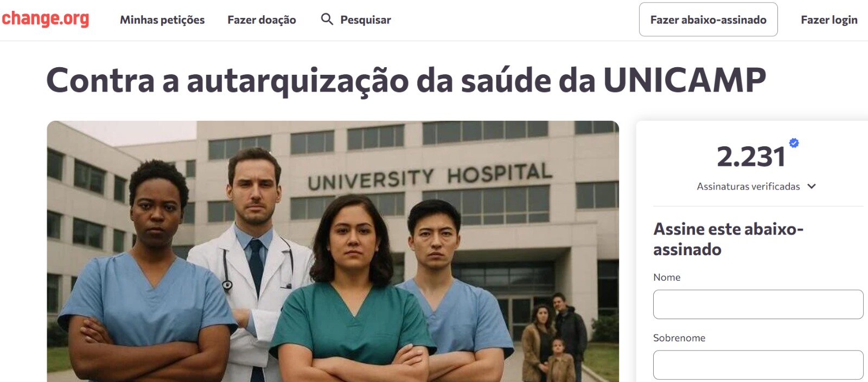Focus the Sobrenome input field

tap(758, 365)
